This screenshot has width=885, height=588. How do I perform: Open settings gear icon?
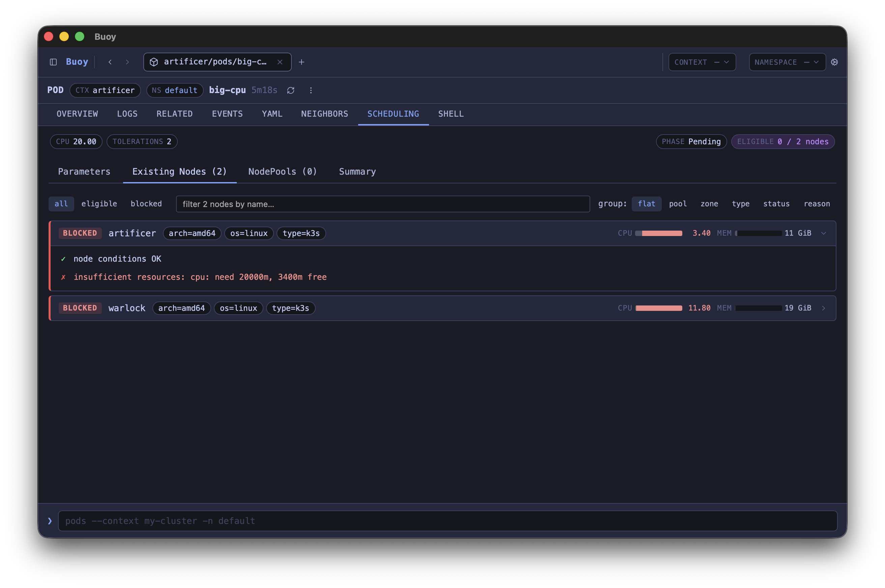point(834,62)
